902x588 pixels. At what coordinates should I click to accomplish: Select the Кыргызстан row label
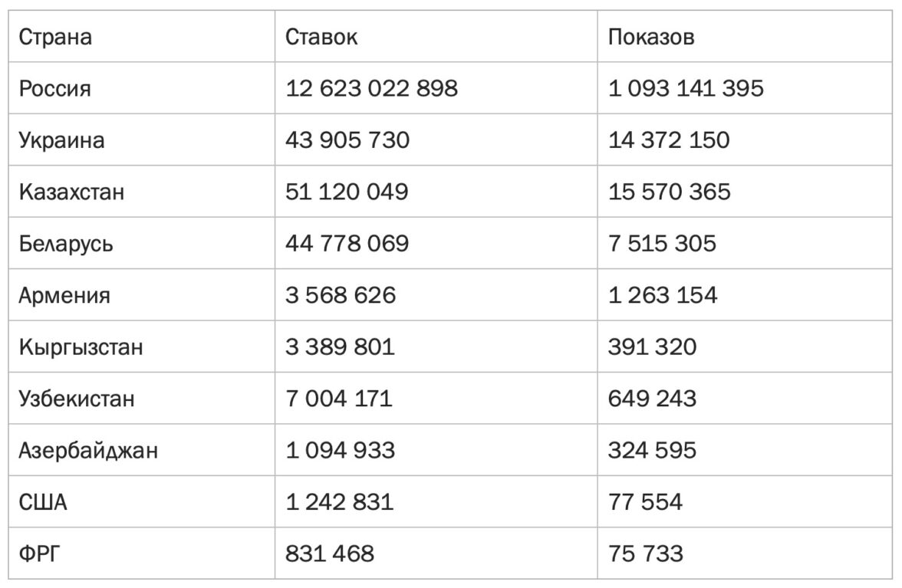81,347
